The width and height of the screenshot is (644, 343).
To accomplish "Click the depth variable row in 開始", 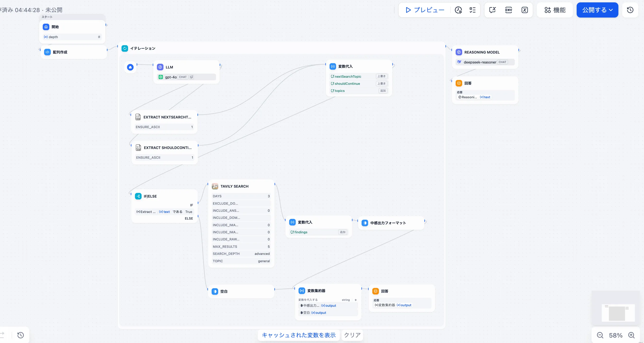I will point(72,37).
